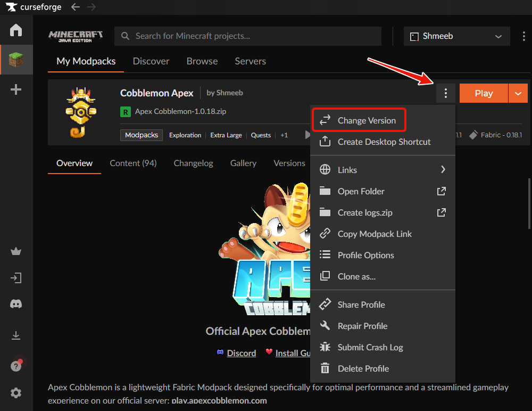Open the Discord link in description
The height and width of the screenshot is (411, 532).
coord(241,354)
